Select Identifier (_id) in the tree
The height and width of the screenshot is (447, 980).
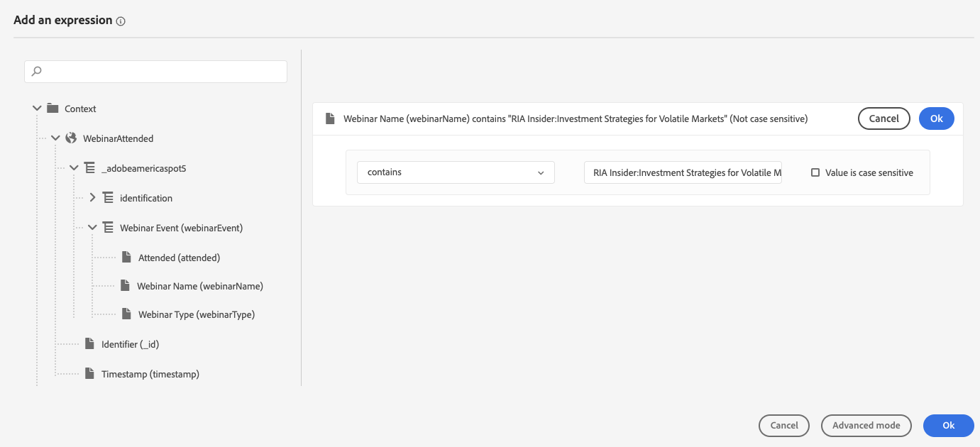click(130, 344)
